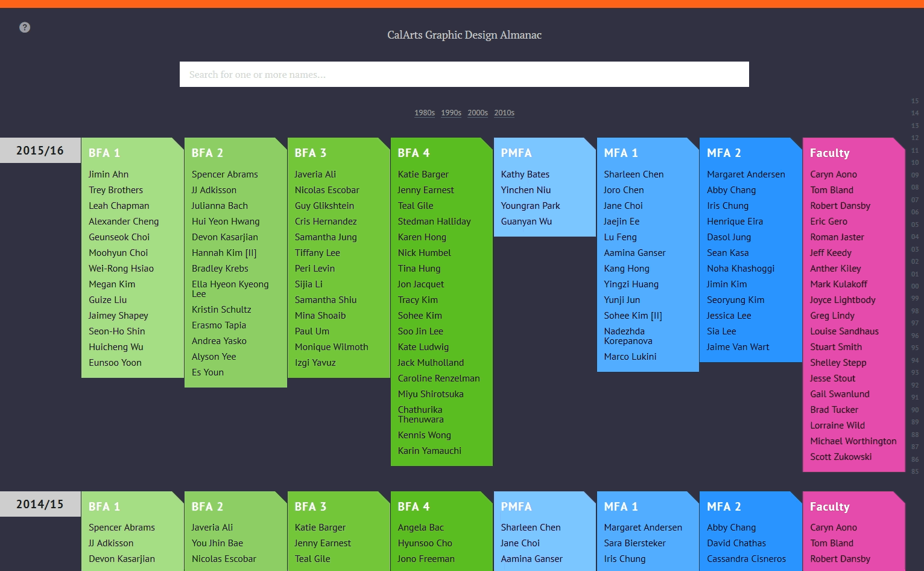924x571 pixels.
Task: Select year 15 in the side timeline
Action: [x=915, y=101]
